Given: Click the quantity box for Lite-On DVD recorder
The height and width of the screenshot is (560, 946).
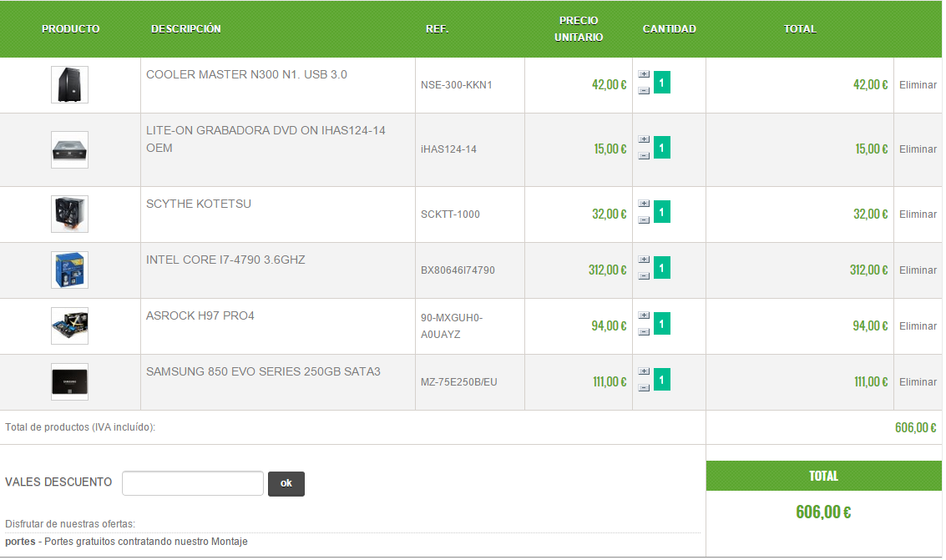Looking at the screenshot, I should pyautogui.click(x=662, y=148).
